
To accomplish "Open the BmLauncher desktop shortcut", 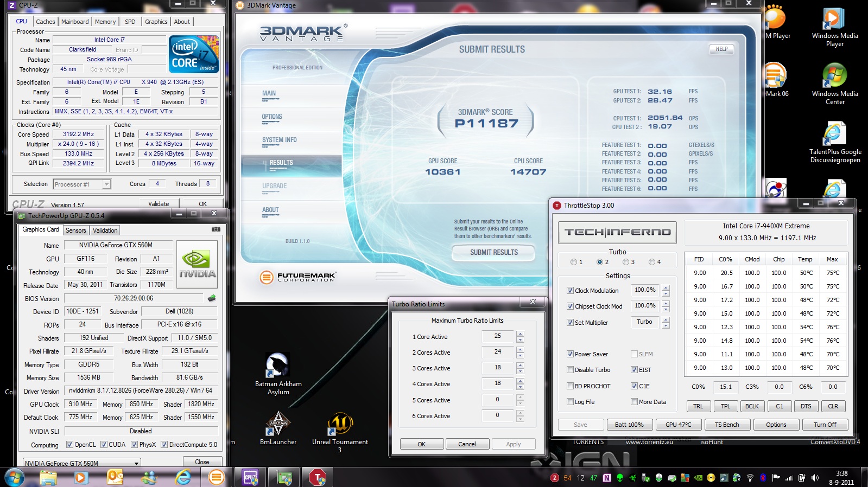I will (278, 428).
